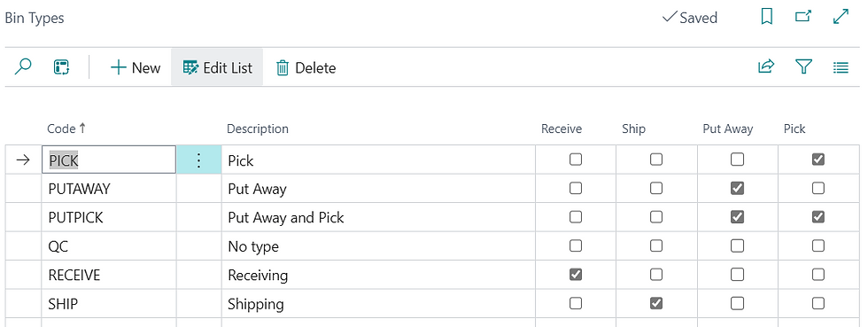Viewport: 868px width, 327px height.
Task: Check Put Away checkbox for SHIP row
Action: pos(737,303)
